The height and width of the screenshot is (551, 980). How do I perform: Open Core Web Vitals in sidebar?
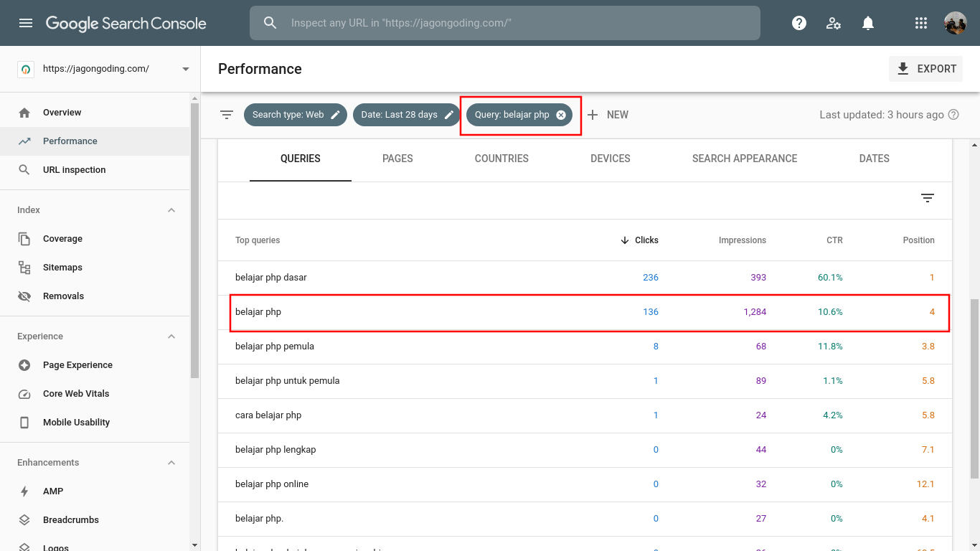pos(76,394)
